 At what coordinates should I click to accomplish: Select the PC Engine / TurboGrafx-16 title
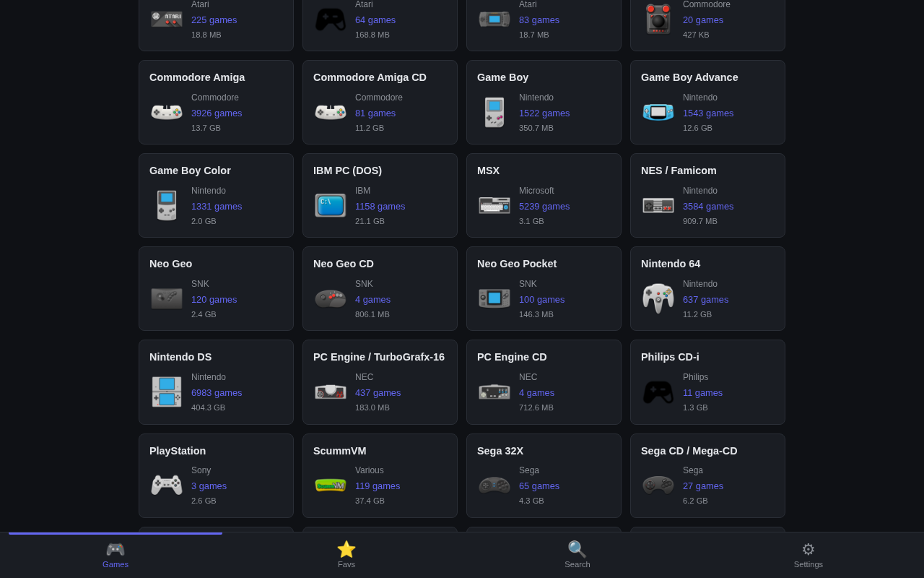(379, 357)
